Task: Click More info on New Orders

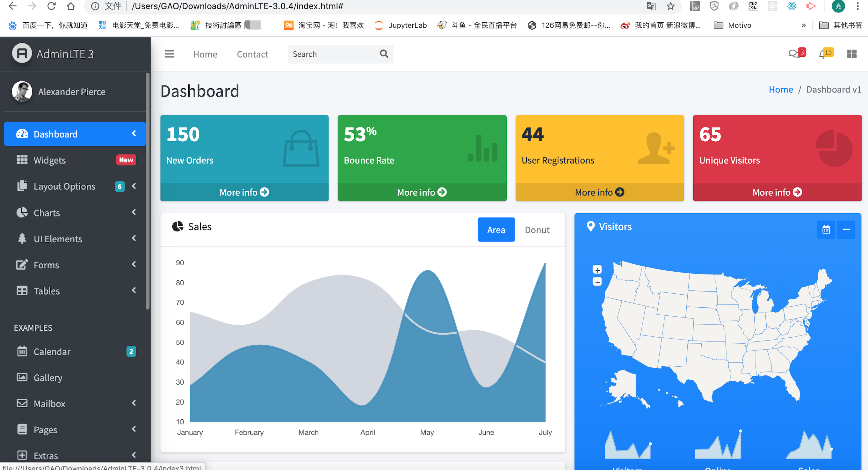Action: click(x=244, y=192)
